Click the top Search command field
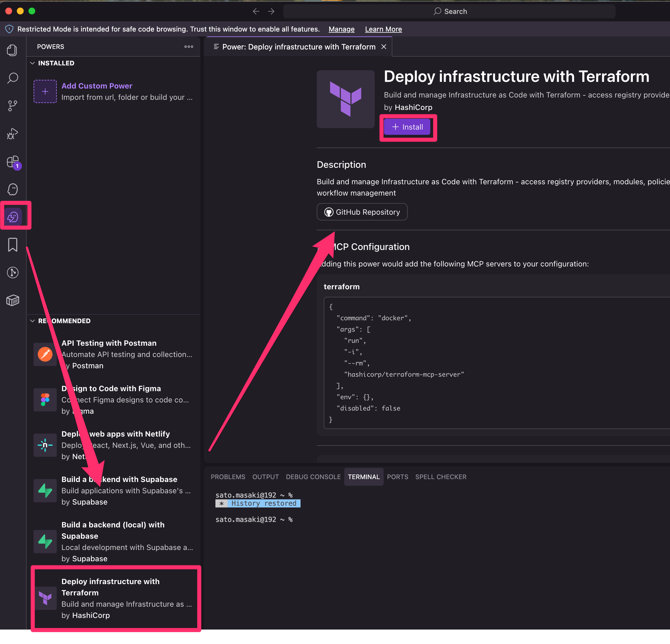Viewport: 670px width, 644px height. [x=449, y=12]
